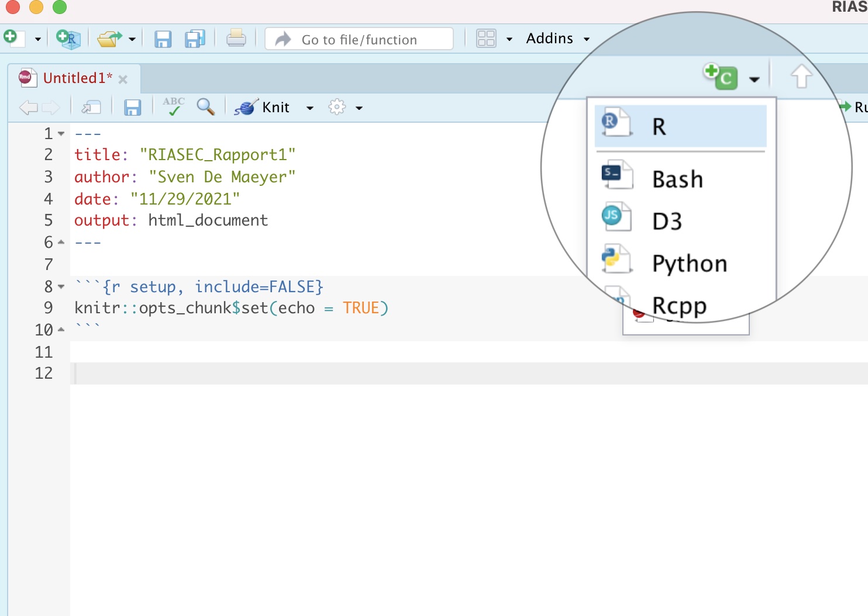Click the title "RIASEC_Rapport1" text
The image size is (868, 616).
218,155
